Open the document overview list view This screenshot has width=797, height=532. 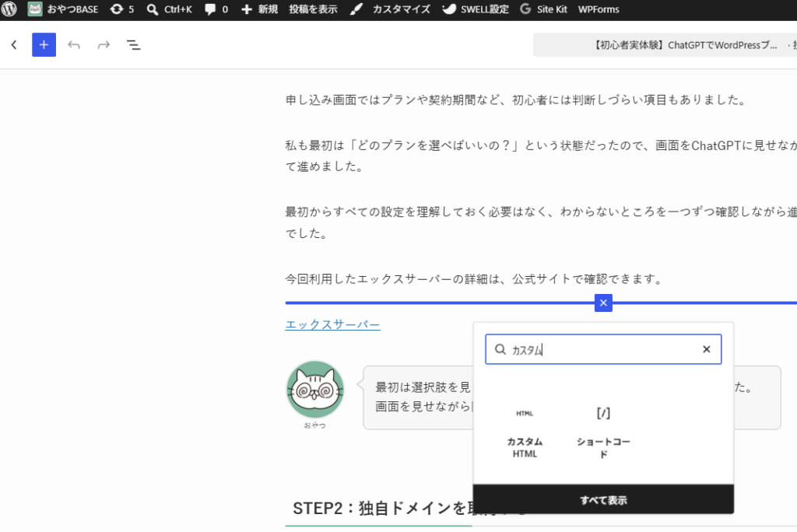click(133, 45)
